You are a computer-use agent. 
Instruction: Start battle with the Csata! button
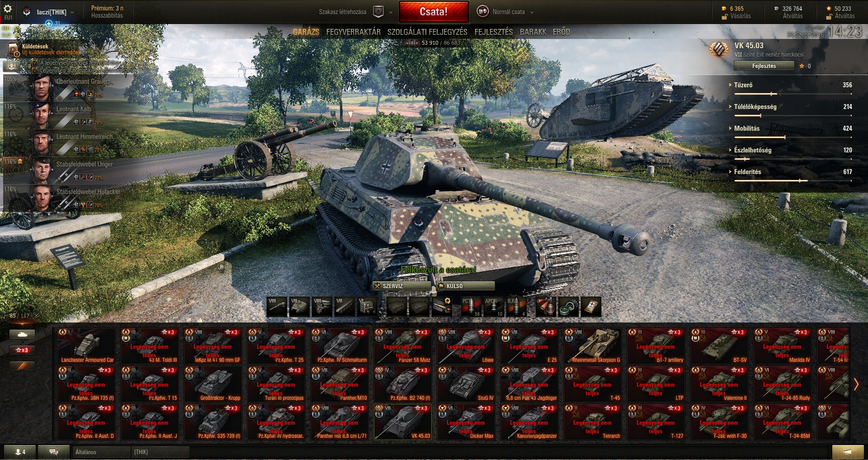coord(434,12)
